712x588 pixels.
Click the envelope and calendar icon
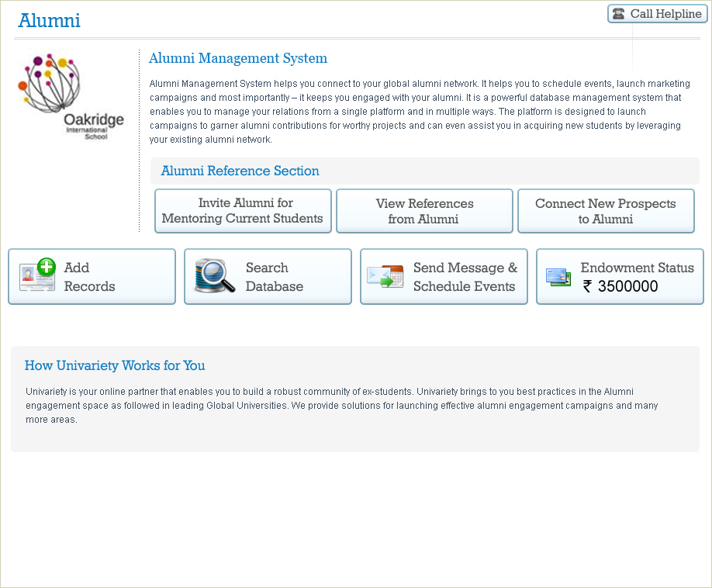(385, 276)
